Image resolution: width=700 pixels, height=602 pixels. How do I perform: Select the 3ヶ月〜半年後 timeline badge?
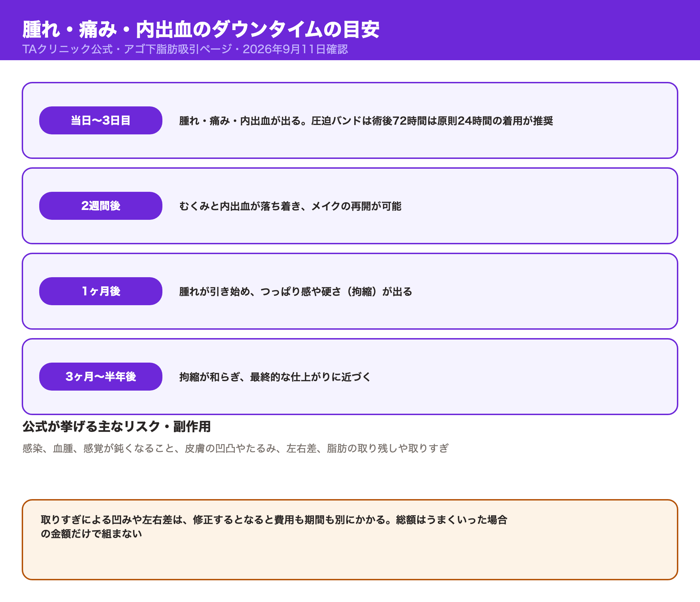(x=101, y=377)
